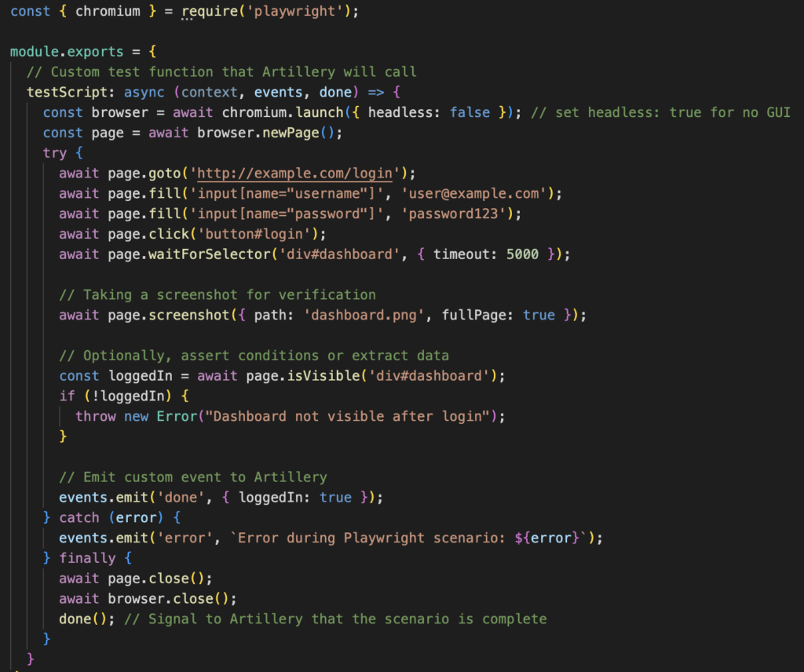The width and height of the screenshot is (804, 672).
Task: Click comment 'Custom test function that Artillery will call'
Action: click(x=221, y=72)
